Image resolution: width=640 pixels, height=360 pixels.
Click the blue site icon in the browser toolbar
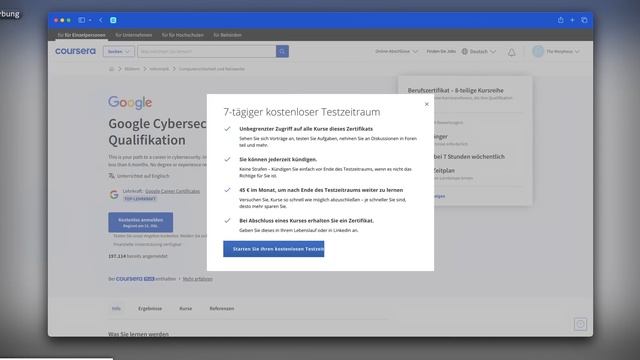pyautogui.click(x=113, y=20)
